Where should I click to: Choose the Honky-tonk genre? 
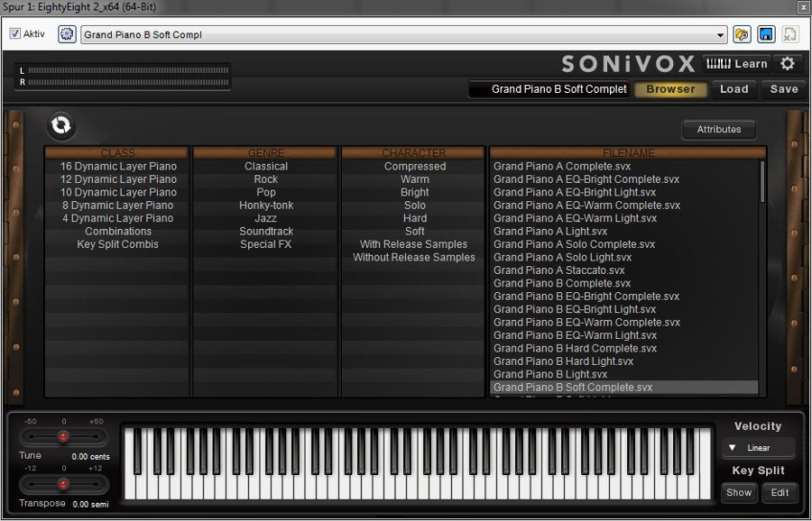[265, 205]
